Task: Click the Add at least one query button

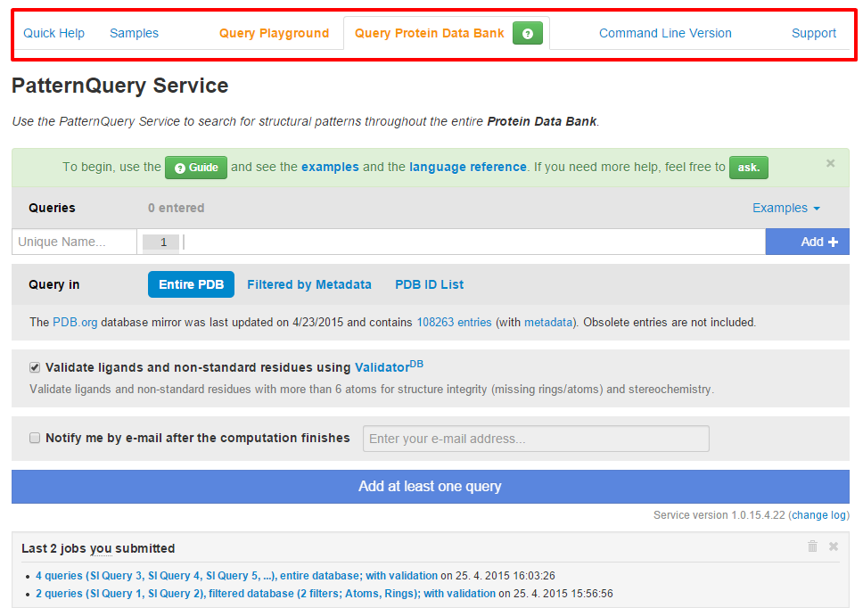Action: 431,487
